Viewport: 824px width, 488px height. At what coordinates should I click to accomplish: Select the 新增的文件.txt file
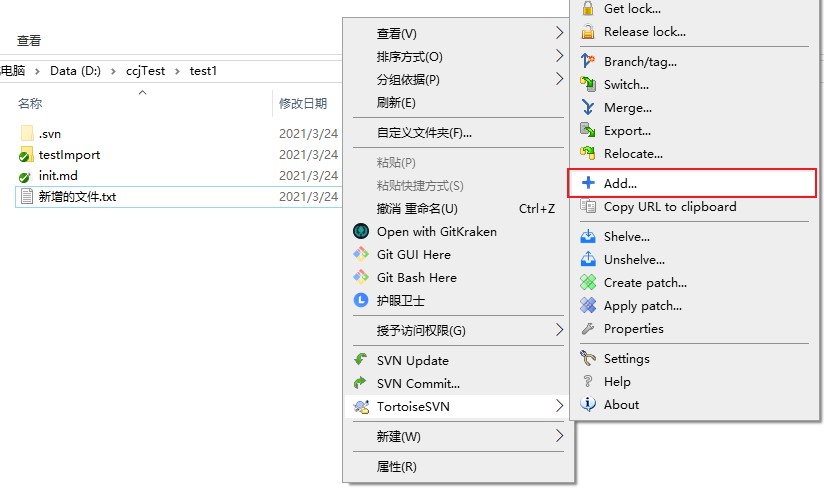coord(77,197)
